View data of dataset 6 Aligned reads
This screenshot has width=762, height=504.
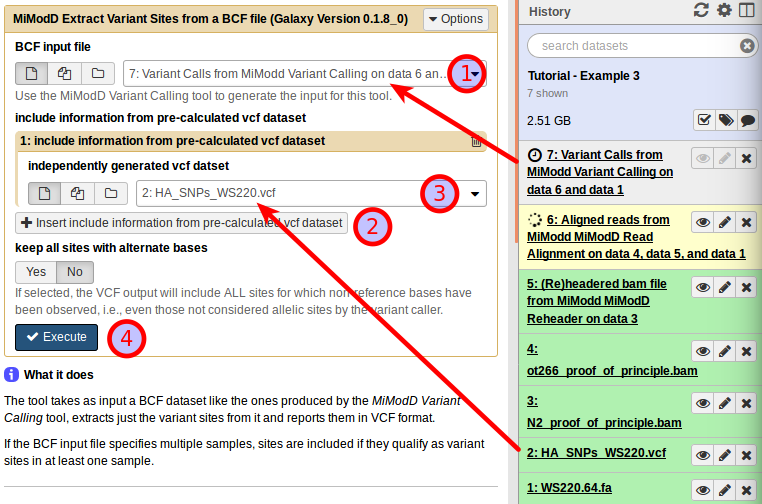(x=703, y=223)
